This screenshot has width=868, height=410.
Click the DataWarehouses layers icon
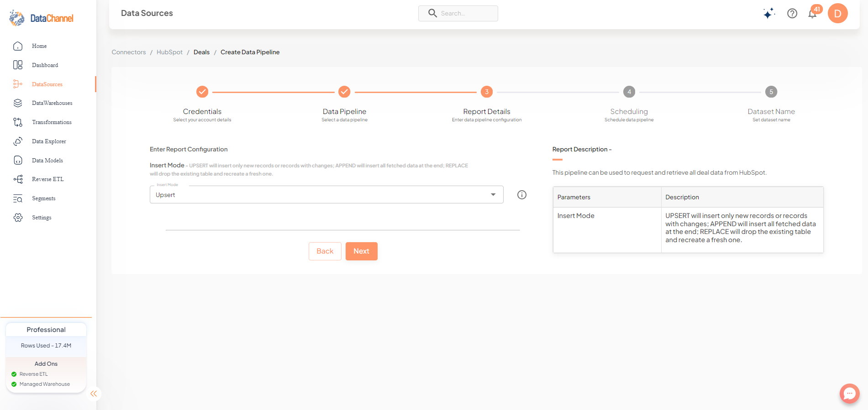click(18, 103)
